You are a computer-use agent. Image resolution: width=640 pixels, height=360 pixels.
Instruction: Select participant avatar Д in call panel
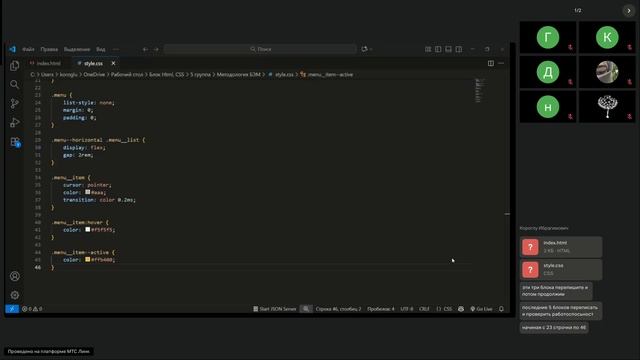(x=548, y=72)
